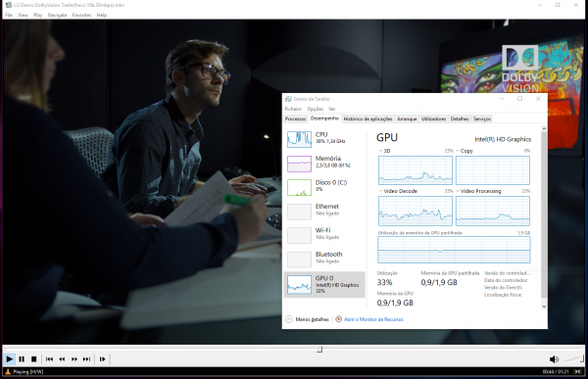Image resolution: width=588 pixels, height=379 pixels.
Task: Select Disco 0 (C:) in sidebar
Action: [x=324, y=187]
